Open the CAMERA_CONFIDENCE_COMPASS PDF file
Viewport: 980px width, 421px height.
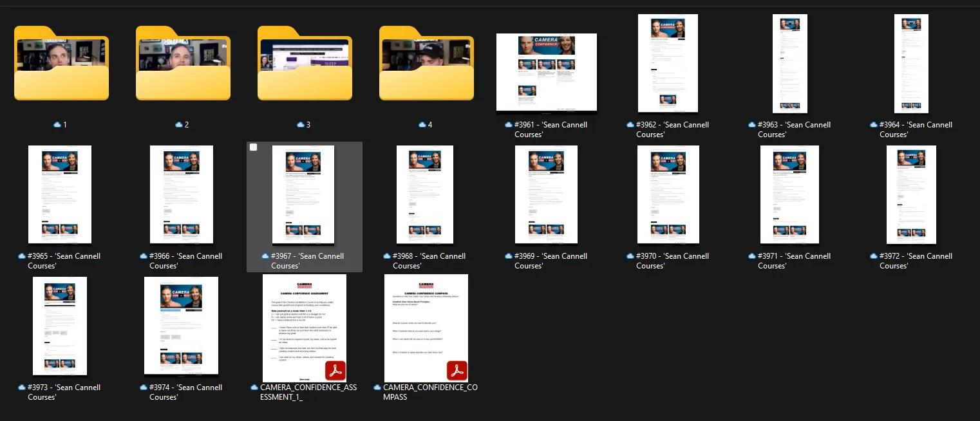click(426, 328)
